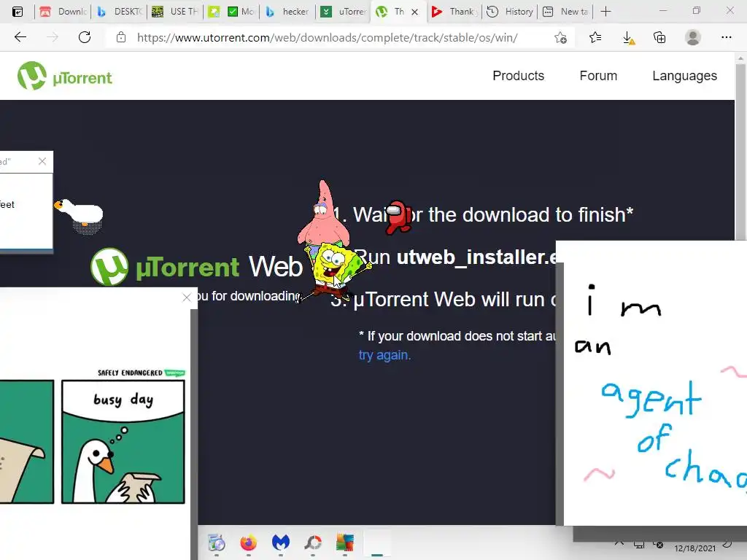Click the uTorrent logo in site header
The height and width of the screenshot is (560, 747).
tap(65, 76)
